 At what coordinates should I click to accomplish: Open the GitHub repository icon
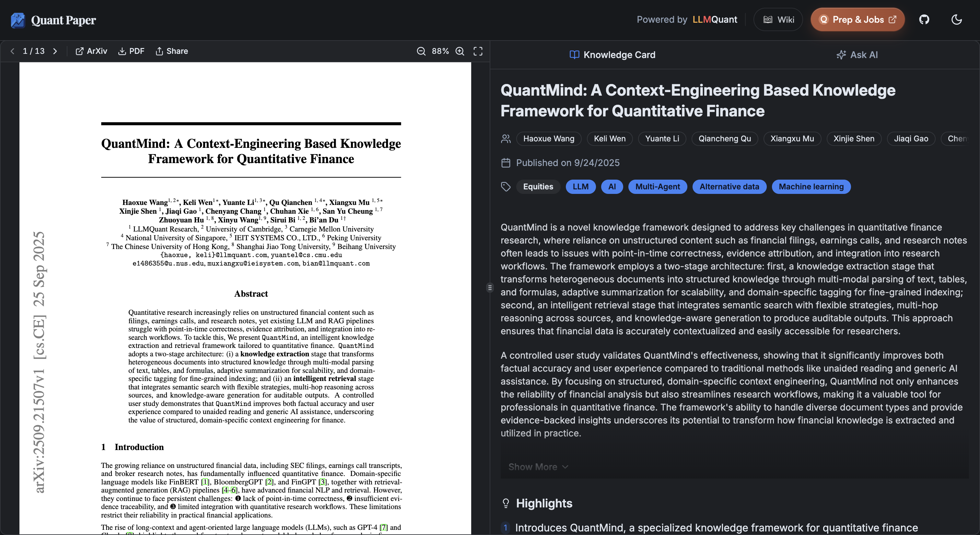tap(924, 19)
